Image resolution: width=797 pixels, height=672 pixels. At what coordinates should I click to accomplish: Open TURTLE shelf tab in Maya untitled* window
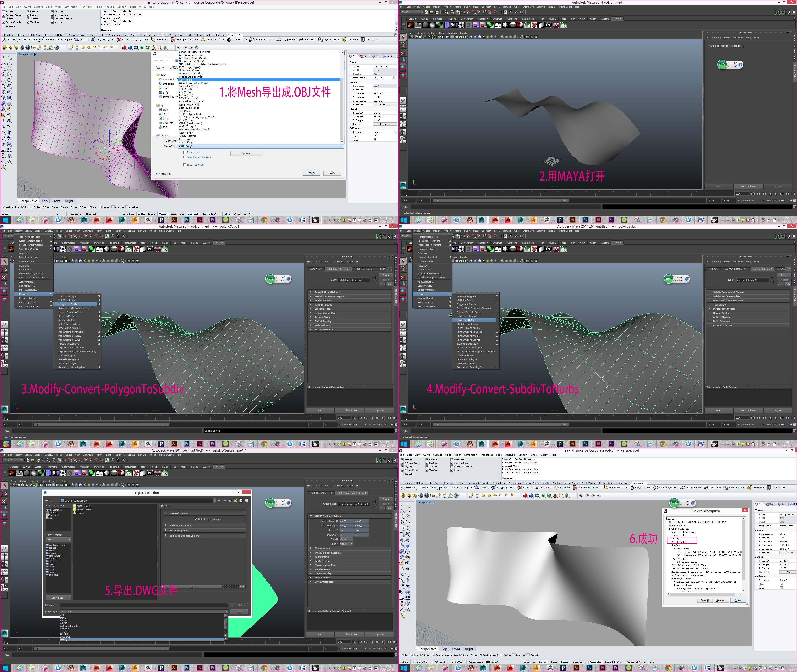coord(617,19)
